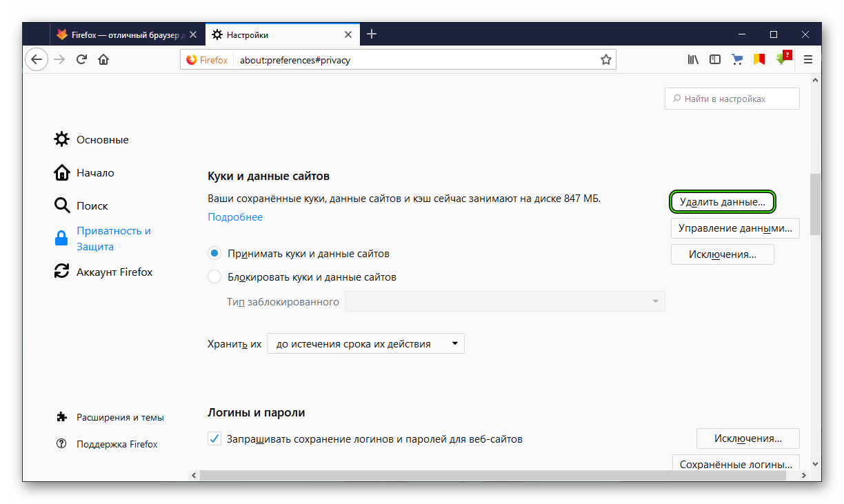Reload the current page
844x504 pixels.
[81, 60]
